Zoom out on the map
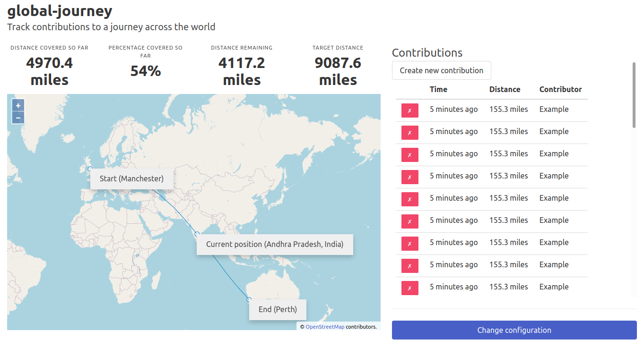This screenshot has height=348, width=644. point(18,118)
